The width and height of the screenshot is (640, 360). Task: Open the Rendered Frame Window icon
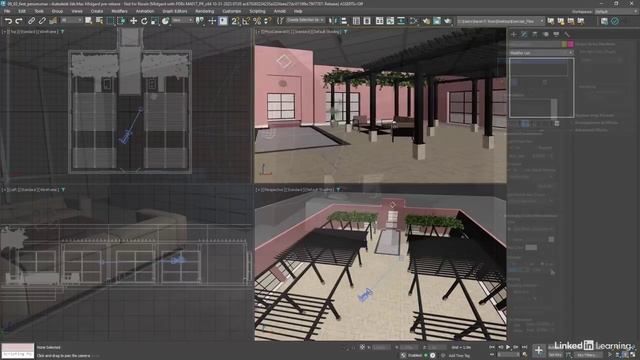click(x=437, y=20)
